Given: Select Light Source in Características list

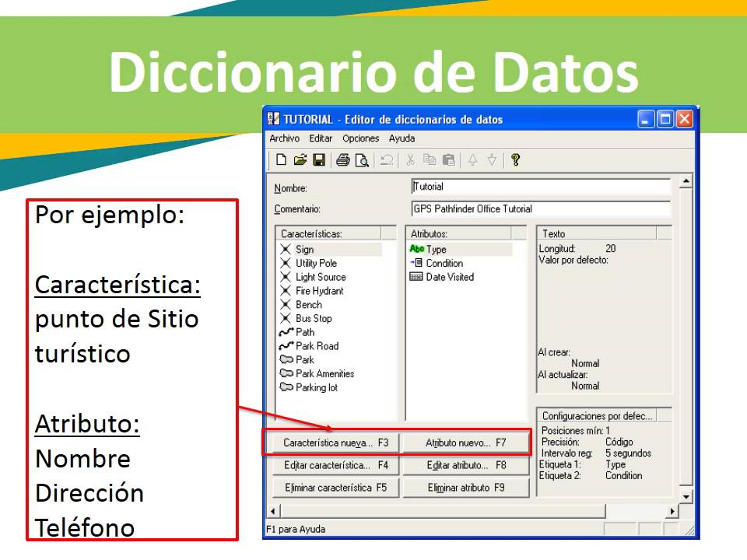Looking at the screenshot, I should 321,277.
